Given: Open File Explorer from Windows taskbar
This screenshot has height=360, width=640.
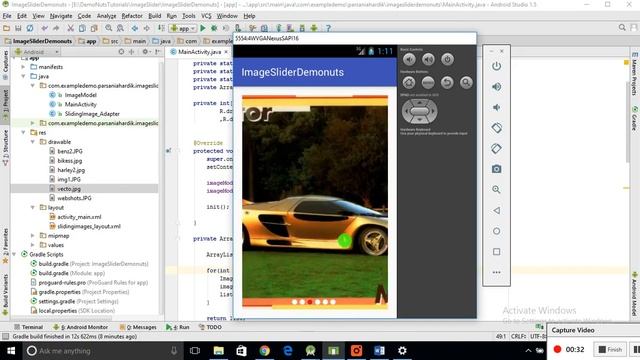Looking at the screenshot, I should pyautogui.click(x=218, y=351).
